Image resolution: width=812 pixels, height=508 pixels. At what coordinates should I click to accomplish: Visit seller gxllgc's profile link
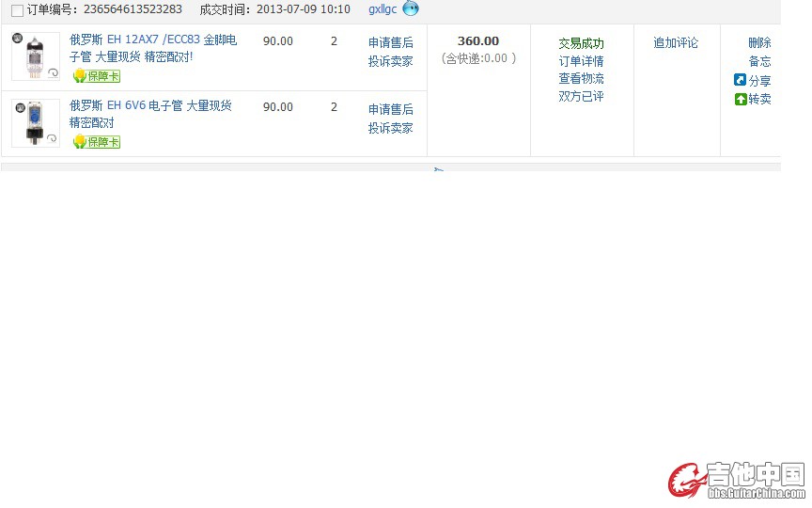383,9
